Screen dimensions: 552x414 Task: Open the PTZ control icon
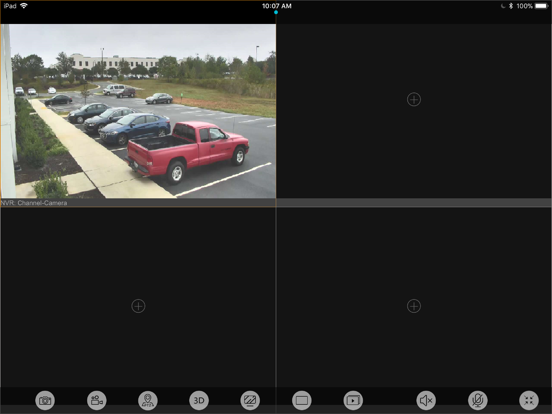(x=148, y=400)
